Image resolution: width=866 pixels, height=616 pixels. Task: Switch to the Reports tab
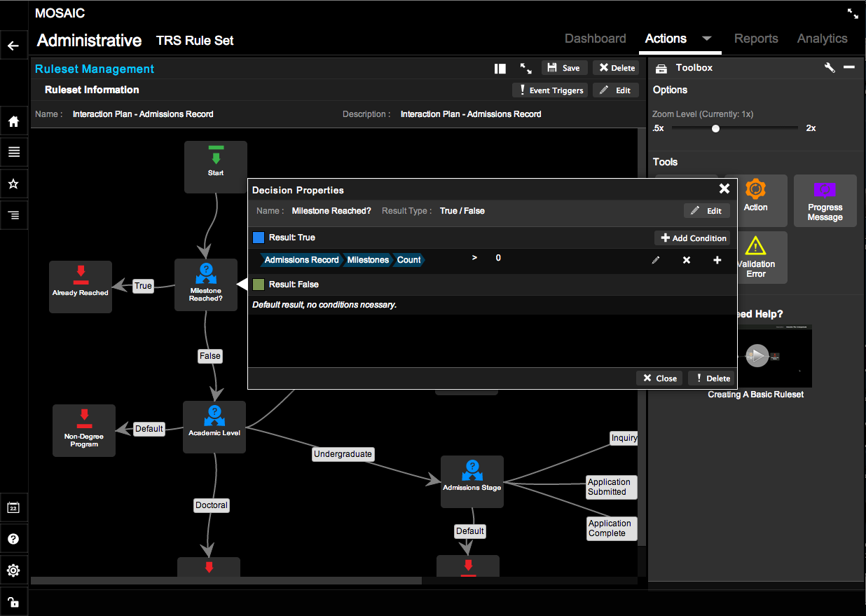click(x=756, y=39)
